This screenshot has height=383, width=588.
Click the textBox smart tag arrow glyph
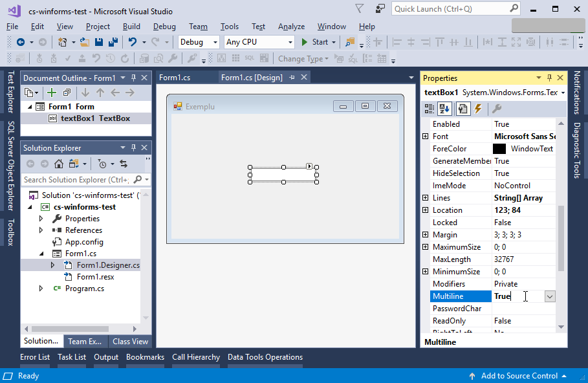click(309, 166)
